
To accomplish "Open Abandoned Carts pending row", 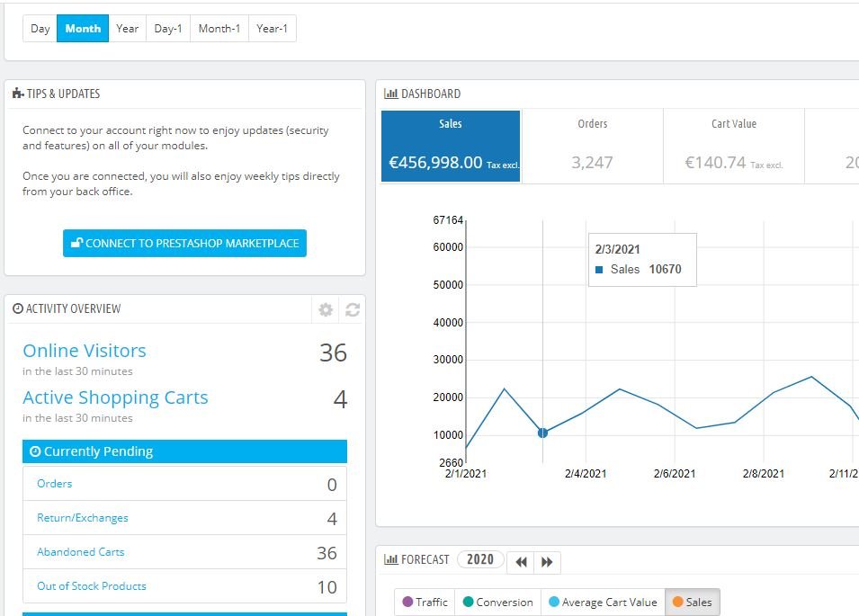I will [184, 552].
